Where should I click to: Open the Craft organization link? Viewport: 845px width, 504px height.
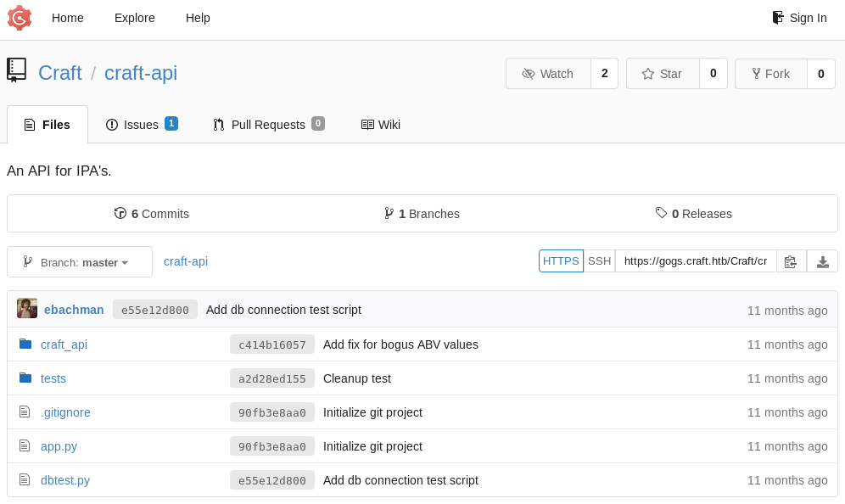click(x=60, y=73)
